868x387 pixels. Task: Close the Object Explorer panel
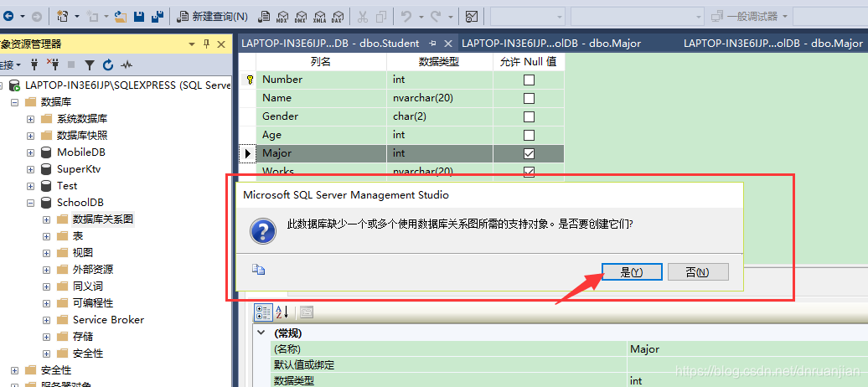221,44
